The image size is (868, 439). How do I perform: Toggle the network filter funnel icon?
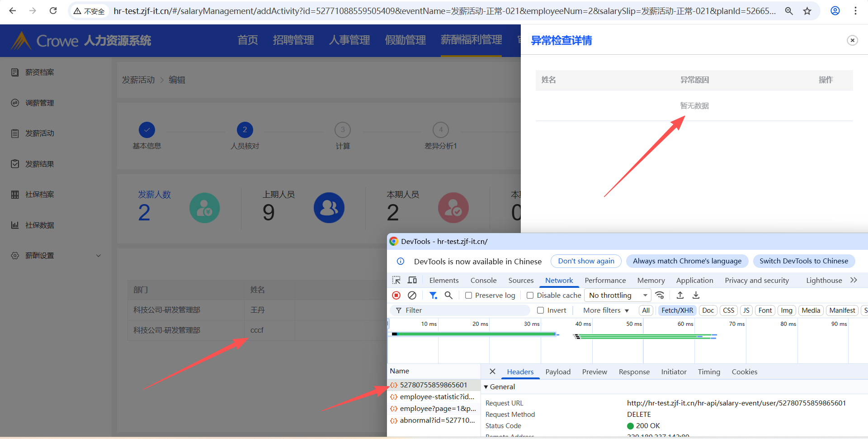[433, 295]
